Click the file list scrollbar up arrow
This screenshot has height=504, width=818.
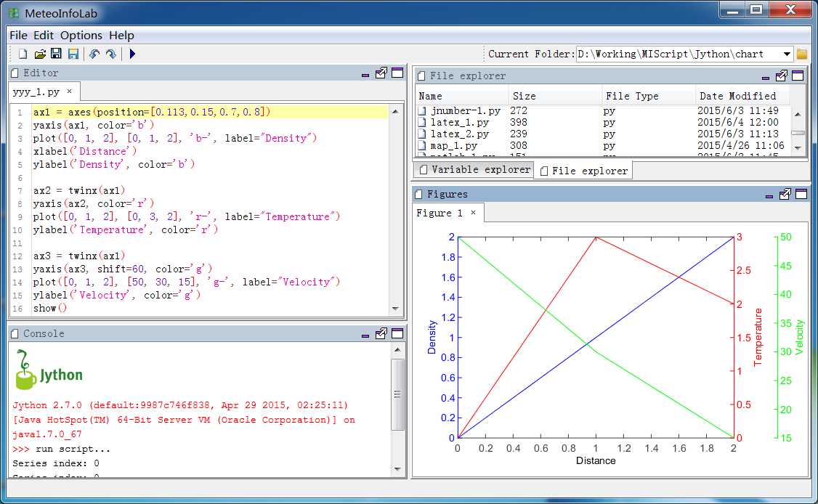coord(798,114)
